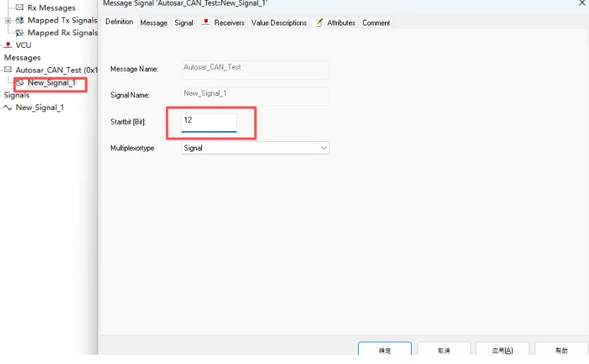Open the Comment tab

[x=376, y=23]
